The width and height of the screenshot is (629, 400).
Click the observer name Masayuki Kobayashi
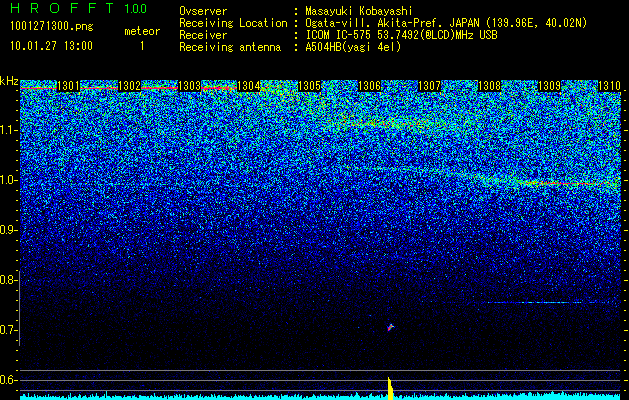tap(359, 11)
